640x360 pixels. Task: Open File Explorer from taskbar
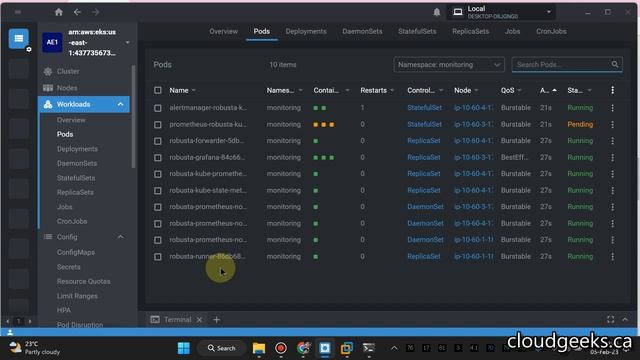click(x=259, y=348)
